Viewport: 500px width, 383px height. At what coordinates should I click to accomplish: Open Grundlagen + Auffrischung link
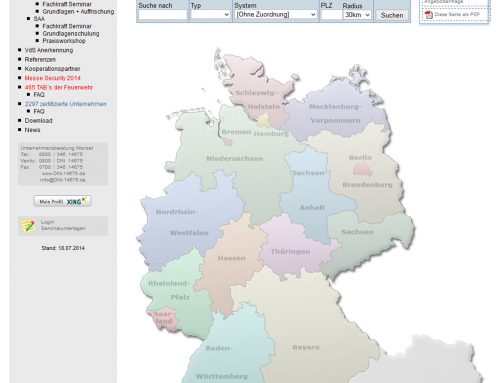(78, 11)
